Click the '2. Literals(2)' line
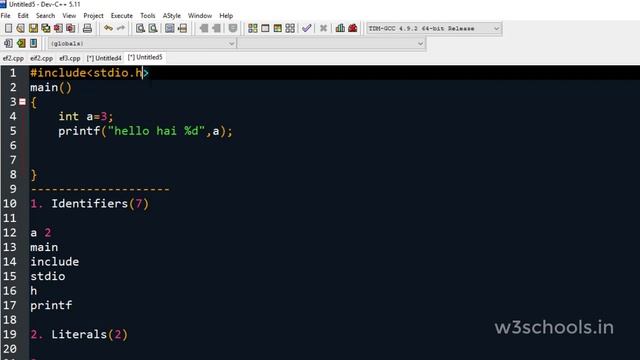The image size is (640, 360). click(79, 334)
